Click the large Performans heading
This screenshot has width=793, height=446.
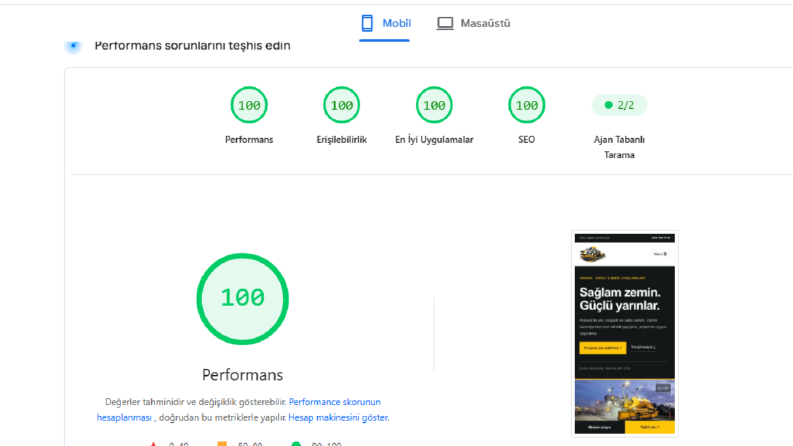pyautogui.click(x=243, y=375)
